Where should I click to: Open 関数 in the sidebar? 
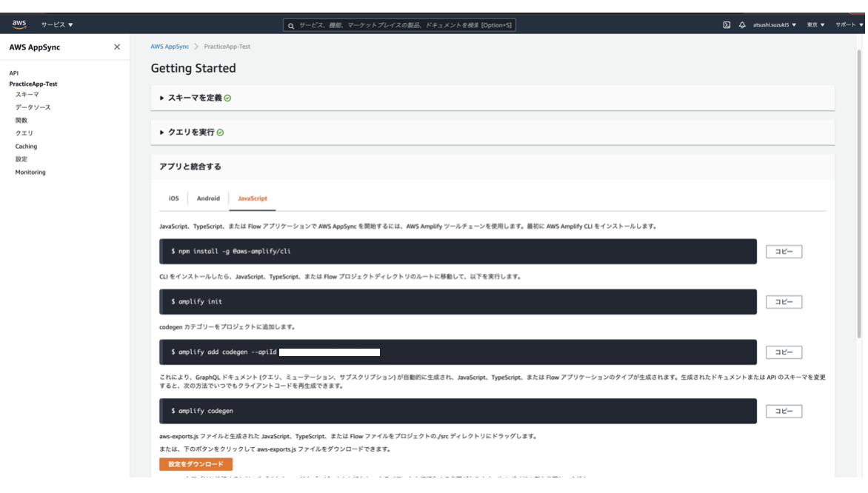(21, 120)
